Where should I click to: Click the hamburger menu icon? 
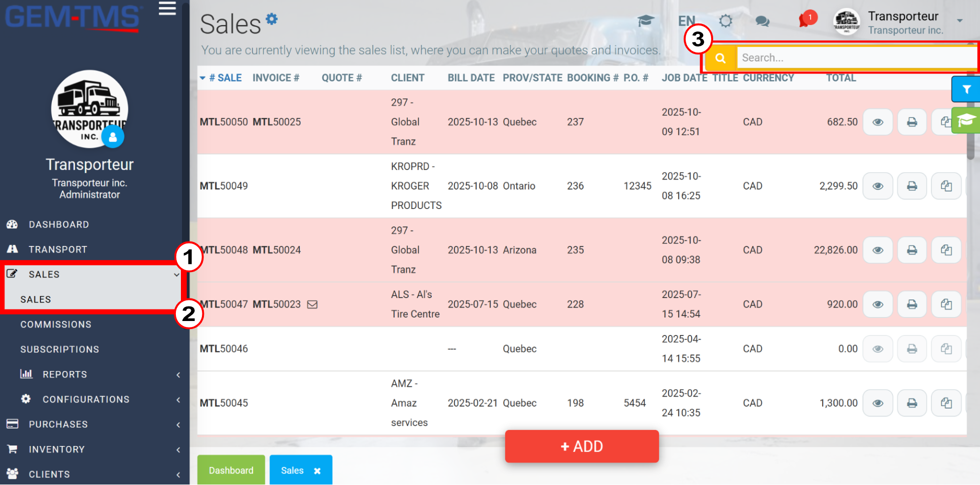(167, 8)
